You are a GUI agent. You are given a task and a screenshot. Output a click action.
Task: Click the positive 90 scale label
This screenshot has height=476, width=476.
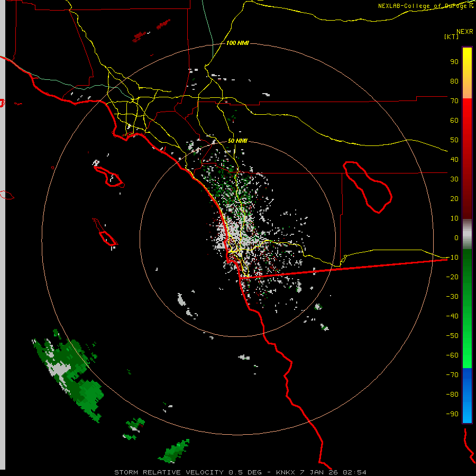tap(454, 62)
